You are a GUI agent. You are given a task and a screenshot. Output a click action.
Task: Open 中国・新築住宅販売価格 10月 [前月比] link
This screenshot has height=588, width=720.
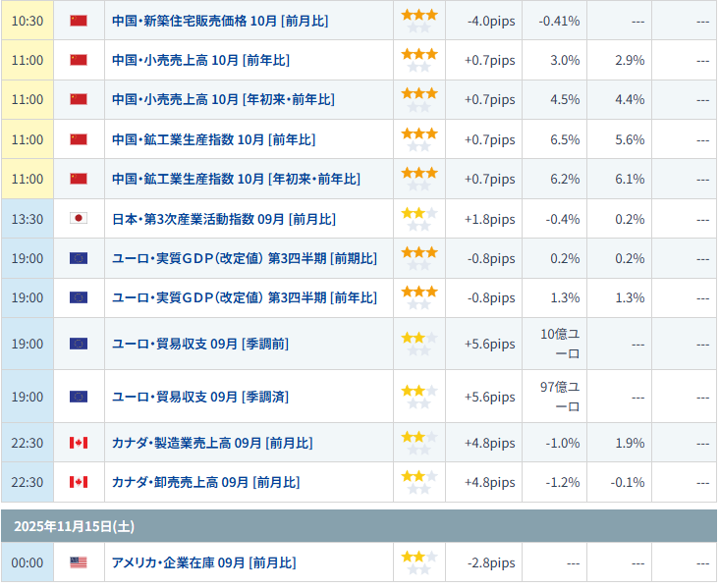pyautogui.click(x=220, y=21)
